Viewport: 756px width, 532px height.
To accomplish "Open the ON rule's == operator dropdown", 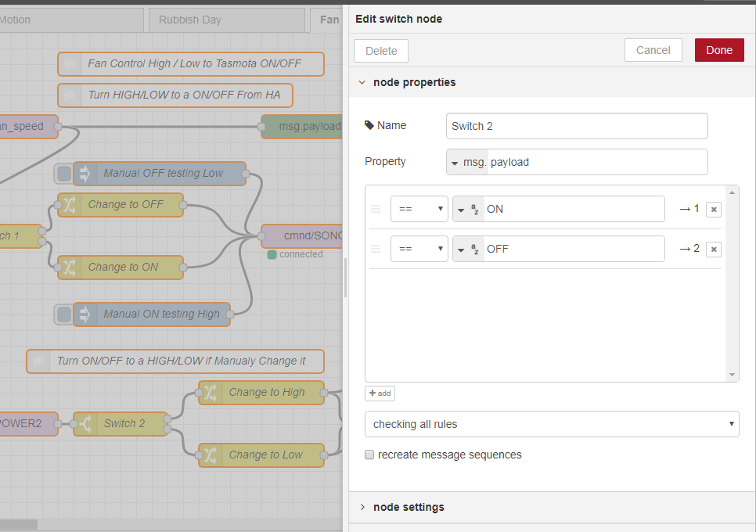I will pos(419,209).
